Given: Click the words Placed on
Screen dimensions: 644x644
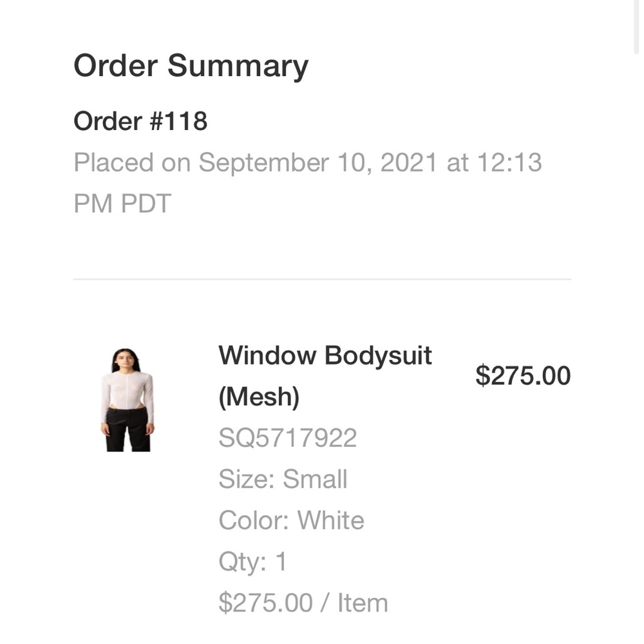Looking at the screenshot, I should pos(132,163).
